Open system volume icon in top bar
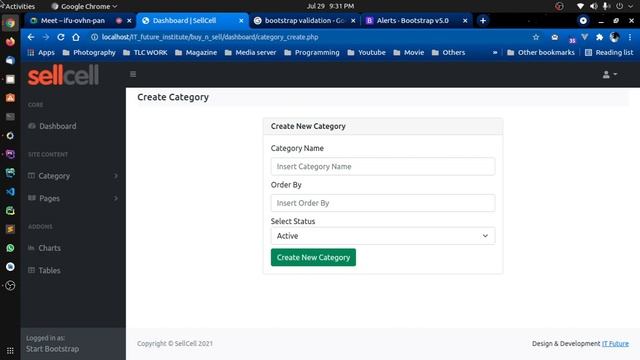 coord(593,6)
